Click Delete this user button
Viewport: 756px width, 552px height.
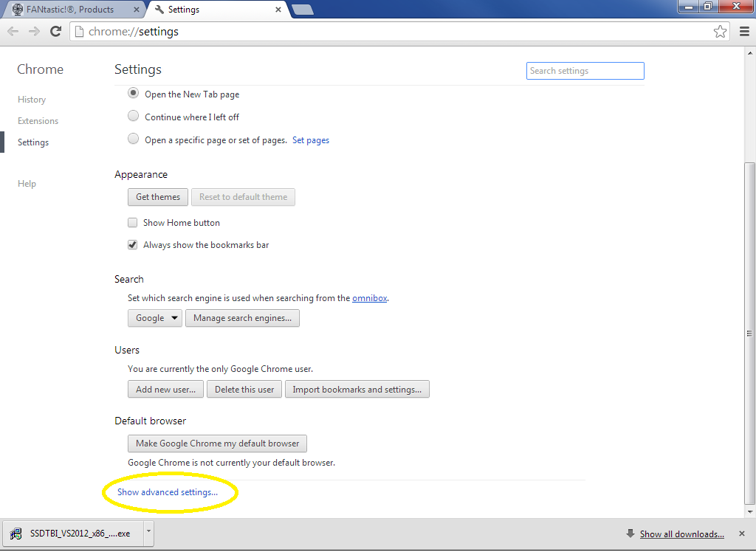click(244, 390)
